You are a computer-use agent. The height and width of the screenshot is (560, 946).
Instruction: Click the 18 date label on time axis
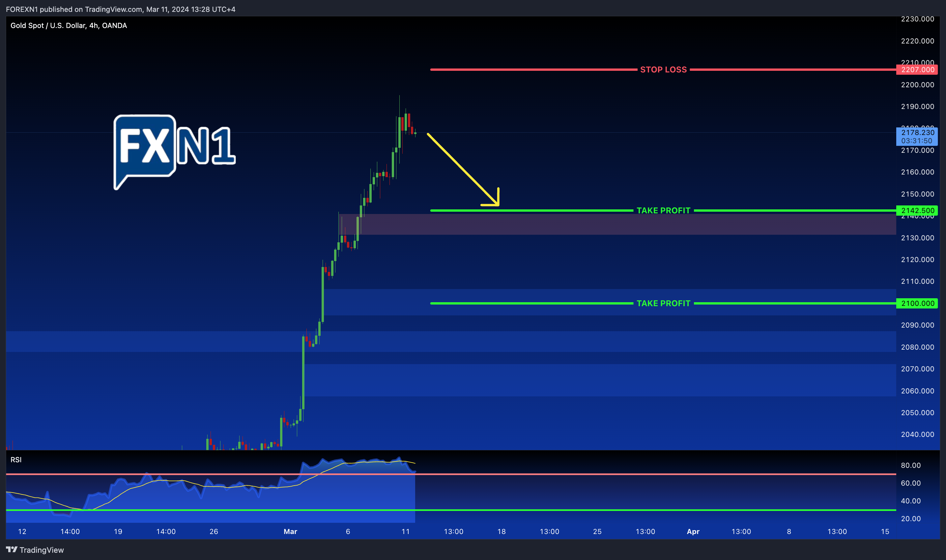click(x=501, y=531)
